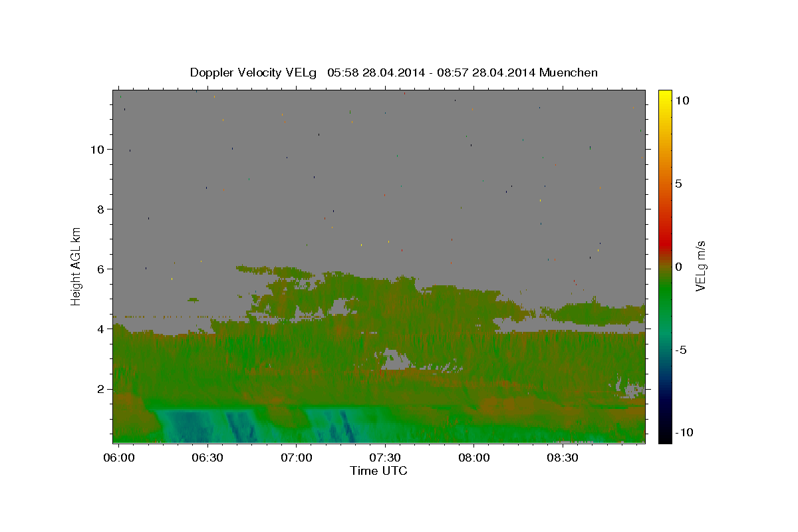Click the colorbar value '-5'

tap(680, 350)
